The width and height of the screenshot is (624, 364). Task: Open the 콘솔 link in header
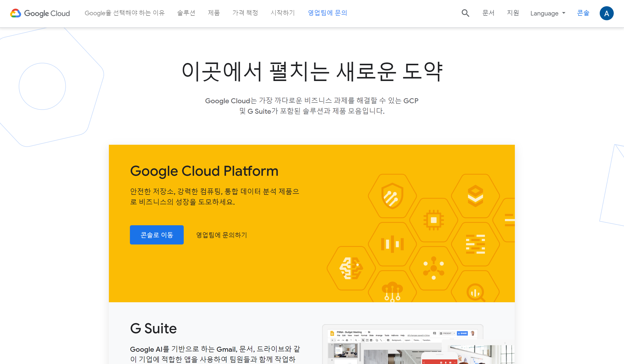tap(583, 13)
